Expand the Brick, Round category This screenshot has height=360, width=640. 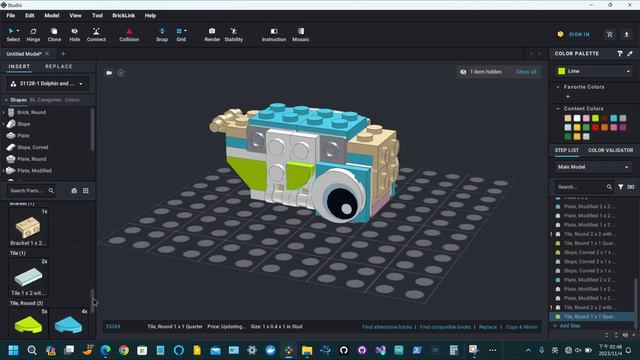pyautogui.click(x=4, y=112)
